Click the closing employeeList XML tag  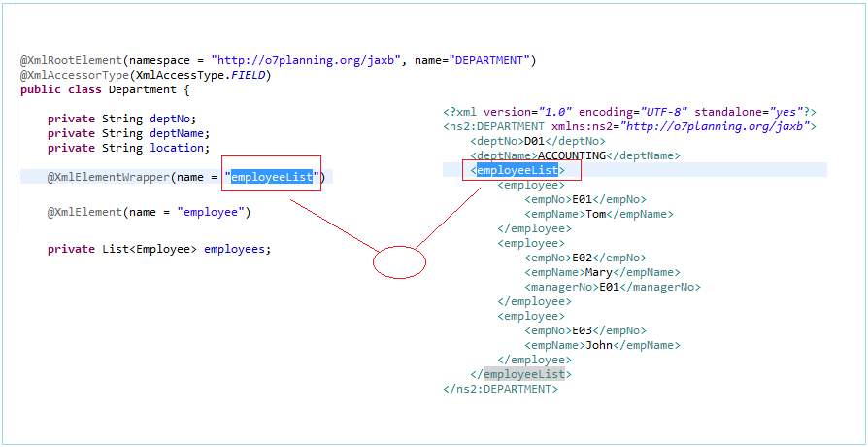(x=521, y=374)
